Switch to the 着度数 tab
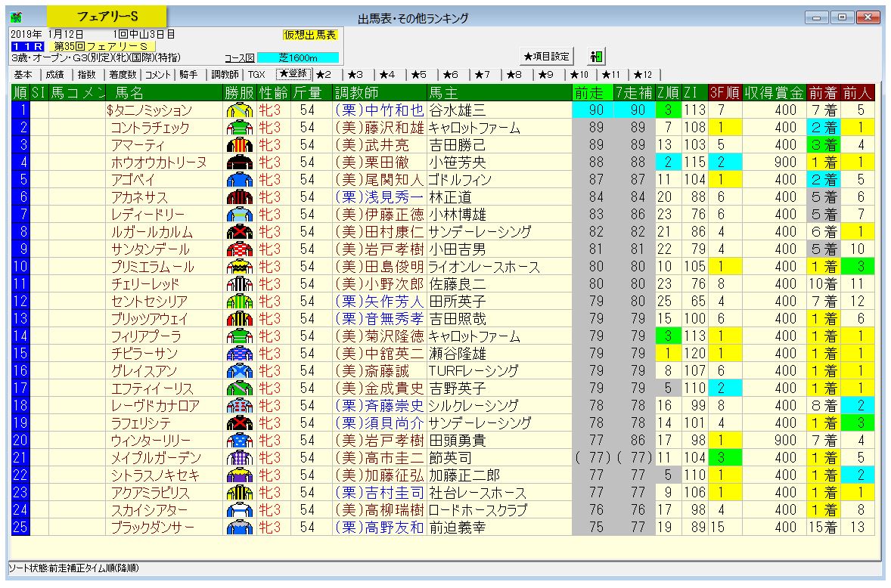891x588 pixels. (x=123, y=75)
